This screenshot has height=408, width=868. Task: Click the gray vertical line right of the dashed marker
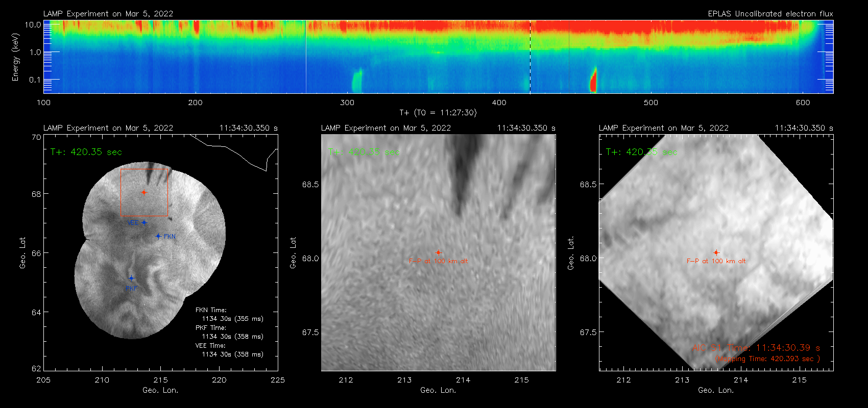[569, 57]
